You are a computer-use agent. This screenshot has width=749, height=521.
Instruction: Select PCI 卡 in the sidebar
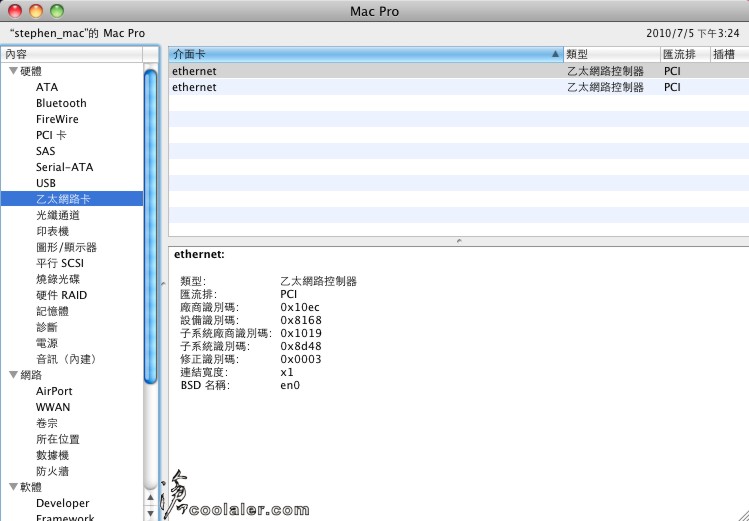[x=51, y=135]
